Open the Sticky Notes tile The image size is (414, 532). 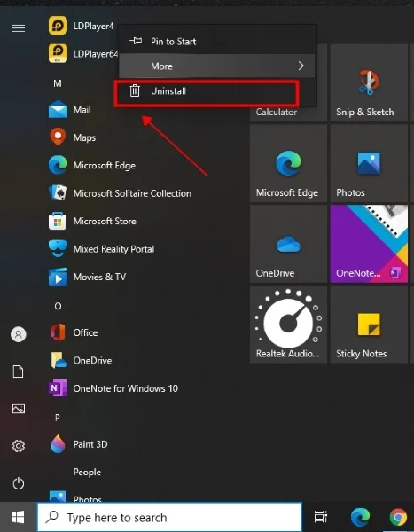pos(369,324)
